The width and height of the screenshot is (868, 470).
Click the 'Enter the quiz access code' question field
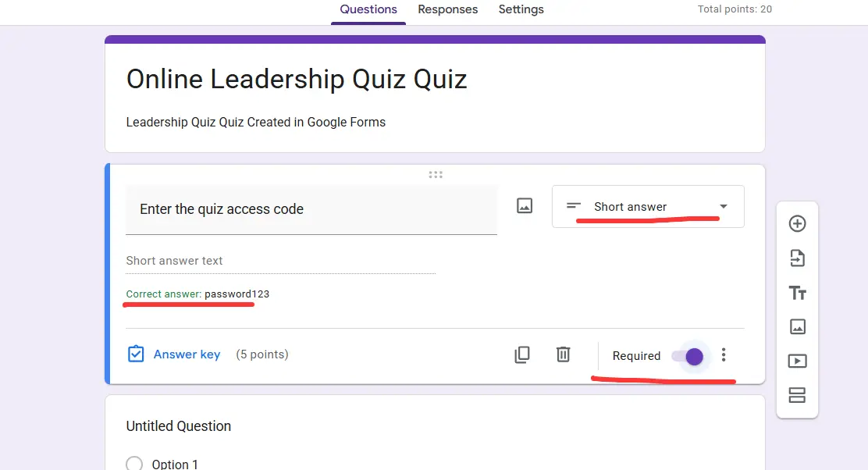click(x=311, y=209)
